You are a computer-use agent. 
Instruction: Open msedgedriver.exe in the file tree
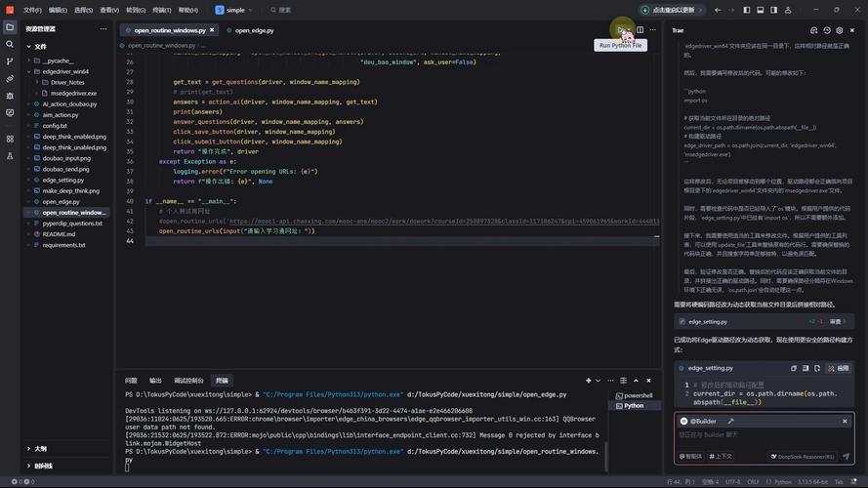[x=73, y=94]
